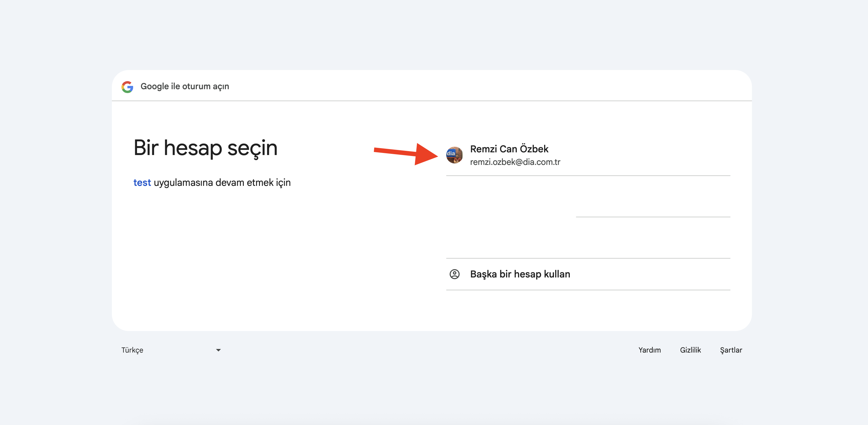Click the gray page background above the card

point(431,34)
